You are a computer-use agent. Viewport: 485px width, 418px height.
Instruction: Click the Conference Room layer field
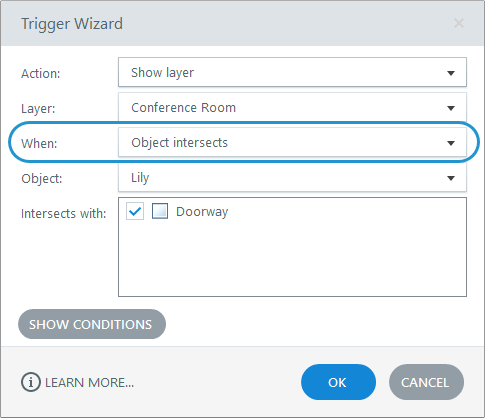click(x=292, y=107)
